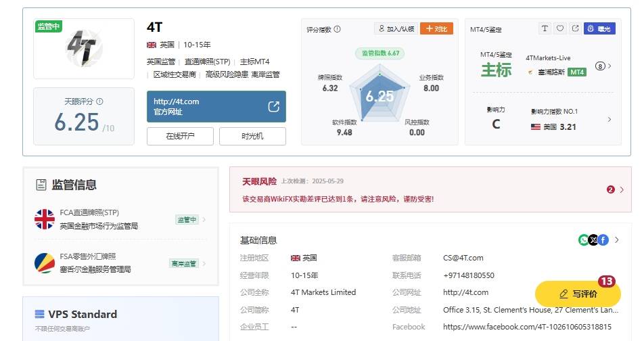644x341 pixels.
Task: Click the 区域性交易商 tag
Action: (x=175, y=74)
